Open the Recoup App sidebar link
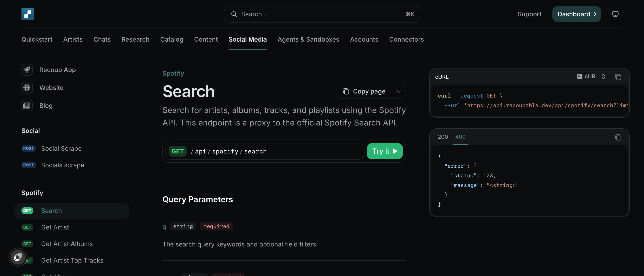This screenshot has width=644, height=276. tap(57, 70)
